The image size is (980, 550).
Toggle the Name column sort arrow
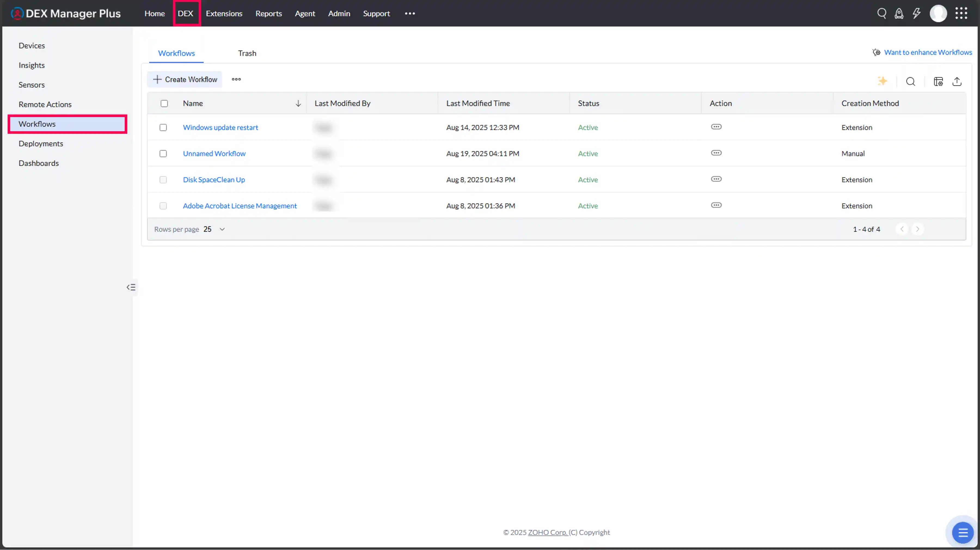298,103
